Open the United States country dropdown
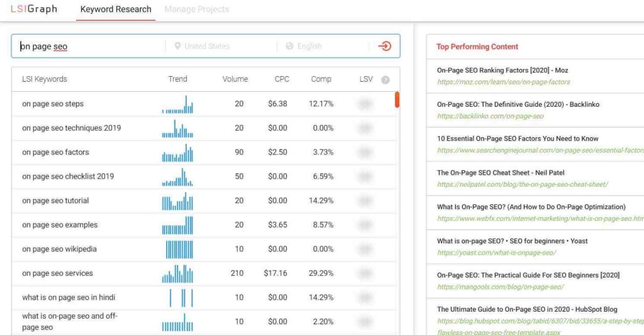This screenshot has width=644, height=335. point(206,47)
